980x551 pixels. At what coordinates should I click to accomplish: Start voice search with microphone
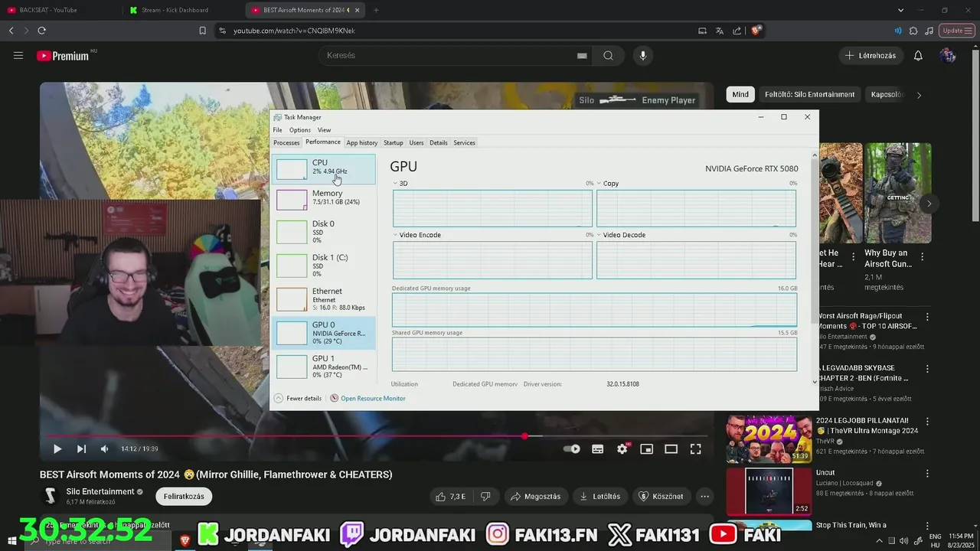point(642,55)
